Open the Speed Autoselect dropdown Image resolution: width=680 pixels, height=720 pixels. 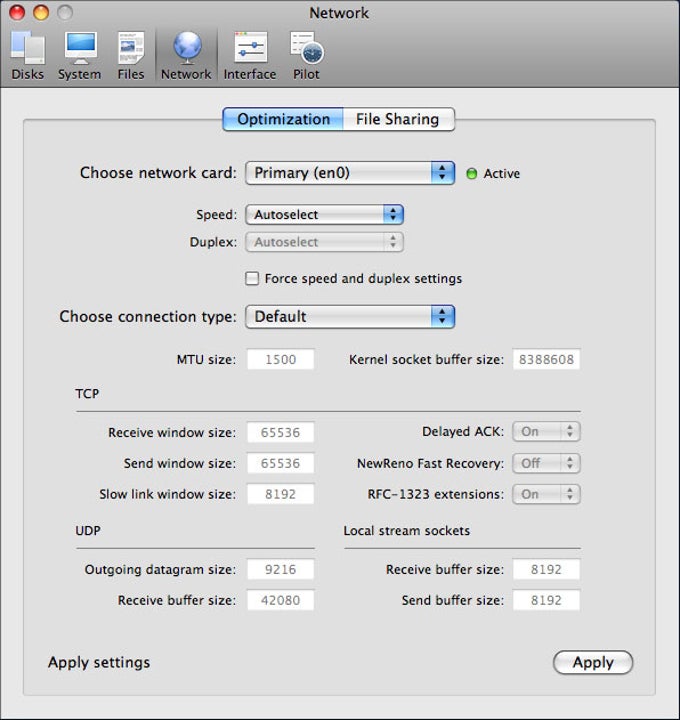point(324,214)
